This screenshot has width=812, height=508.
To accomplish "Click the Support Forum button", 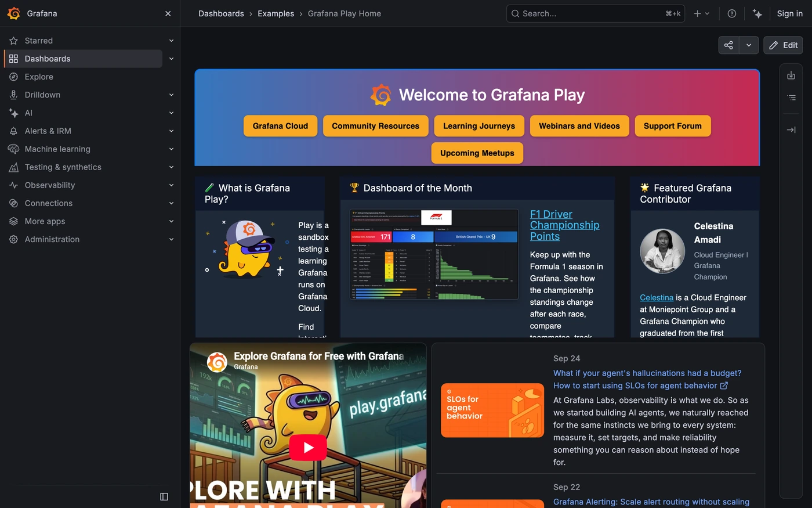I will tap(673, 126).
